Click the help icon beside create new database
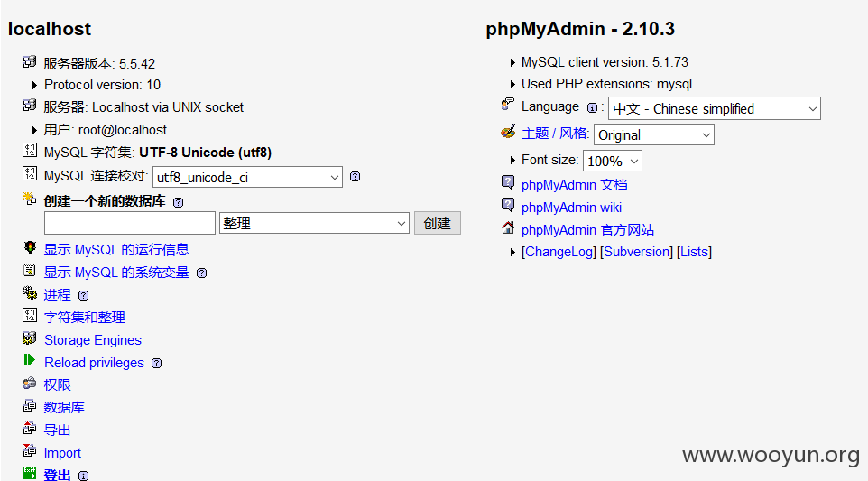This screenshot has width=868, height=481. point(179,202)
